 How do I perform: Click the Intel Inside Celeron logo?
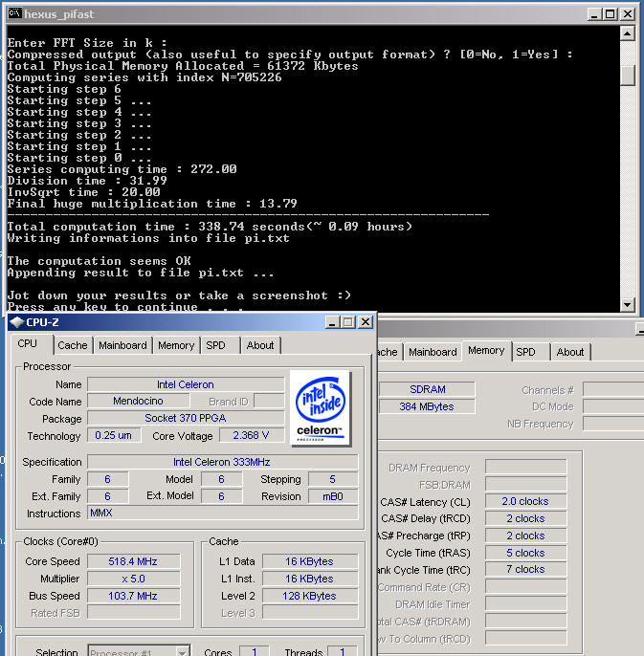click(321, 408)
